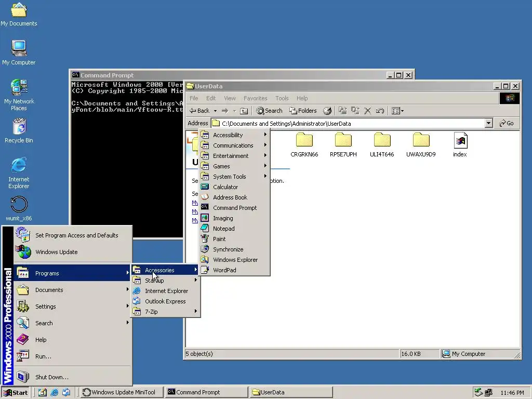Select the wumt_x86 desktop icon

19,209
